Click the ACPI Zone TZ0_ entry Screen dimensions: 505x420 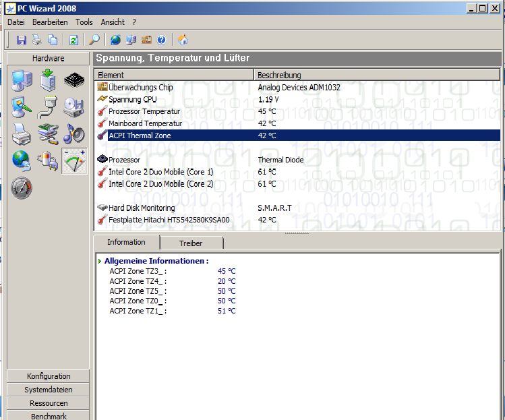[173, 301]
